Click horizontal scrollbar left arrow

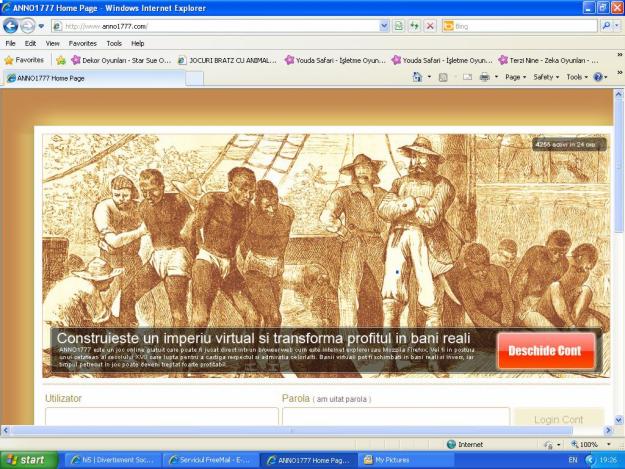(5, 430)
